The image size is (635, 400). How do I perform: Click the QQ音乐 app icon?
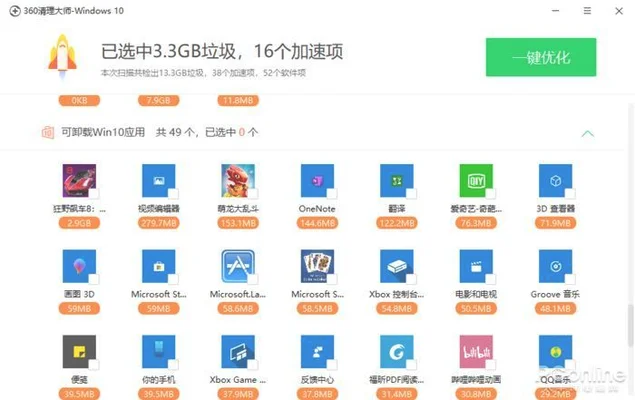click(x=556, y=351)
